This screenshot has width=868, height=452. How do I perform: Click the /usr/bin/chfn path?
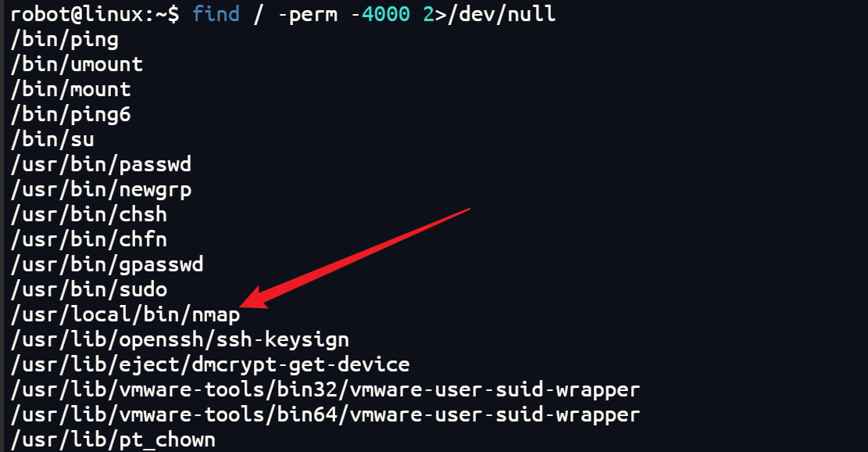(88, 239)
